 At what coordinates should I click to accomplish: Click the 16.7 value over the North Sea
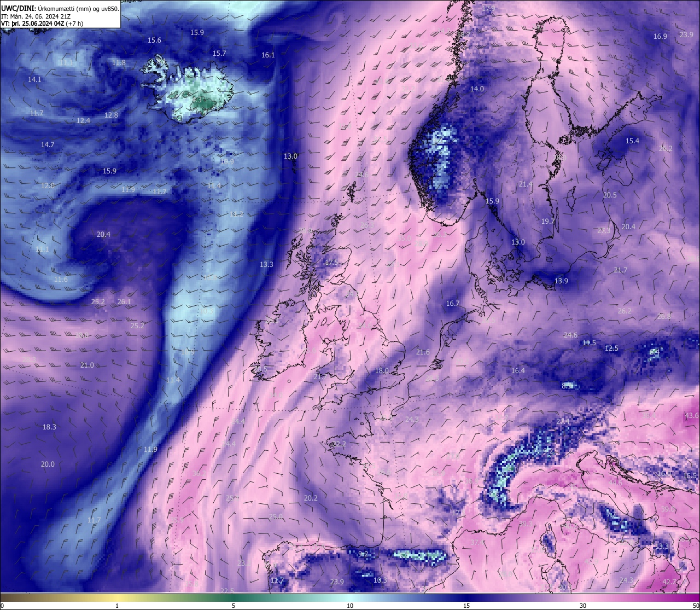click(x=452, y=304)
